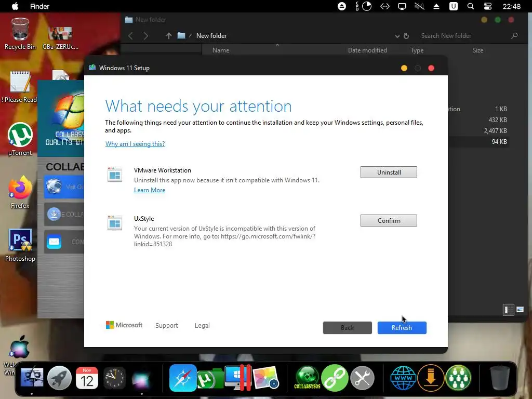Go up one level in New folder window
The height and width of the screenshot is (399, 532).
168,36
